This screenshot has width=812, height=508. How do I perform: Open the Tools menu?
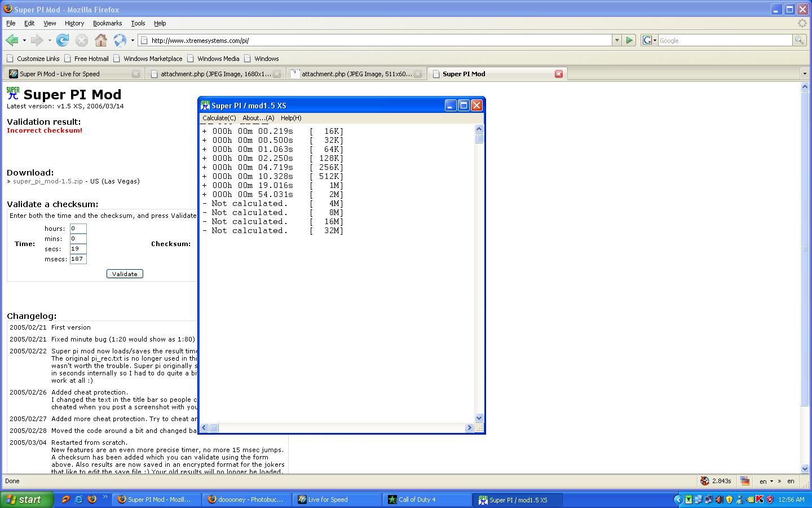[x=138, y=23]
